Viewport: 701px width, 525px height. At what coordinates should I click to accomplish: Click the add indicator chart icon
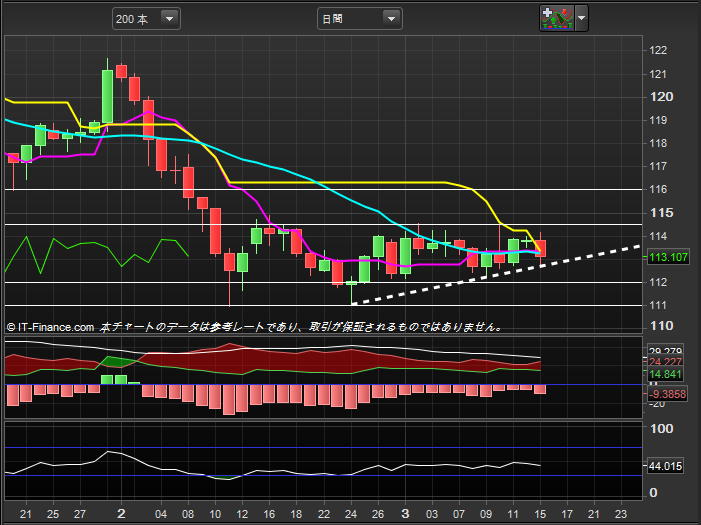[x=557, y=18]
